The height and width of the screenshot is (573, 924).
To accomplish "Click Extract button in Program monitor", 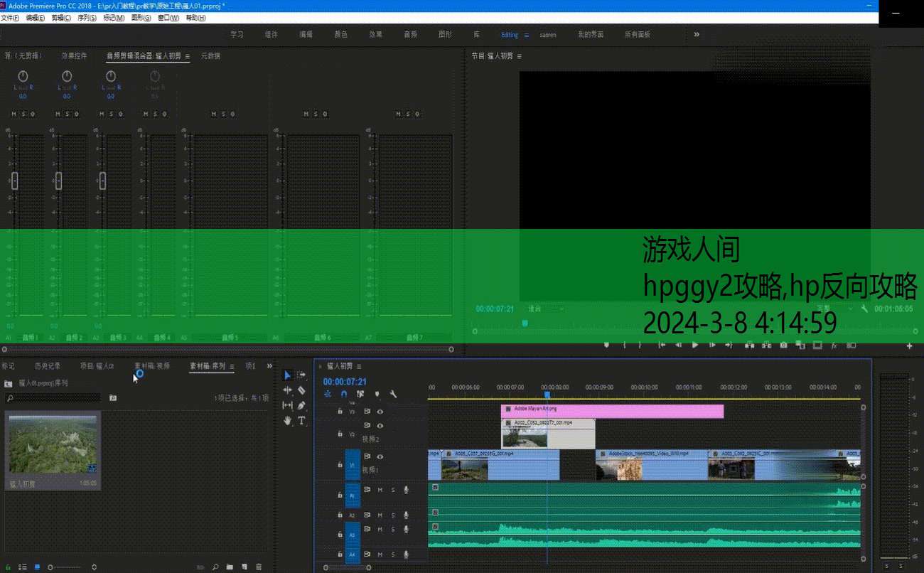I will pos(766,345).
